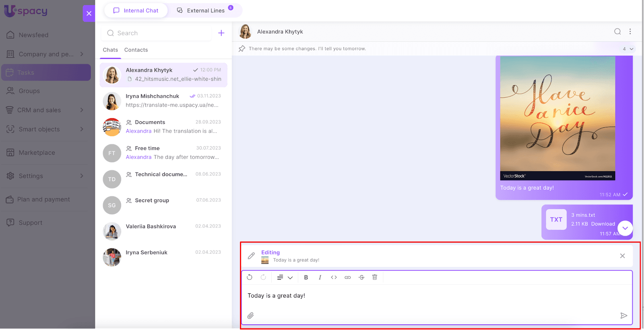Click the trash icon in editor toolbar
This screenshot has width=644, height=330.
(375, 277)
